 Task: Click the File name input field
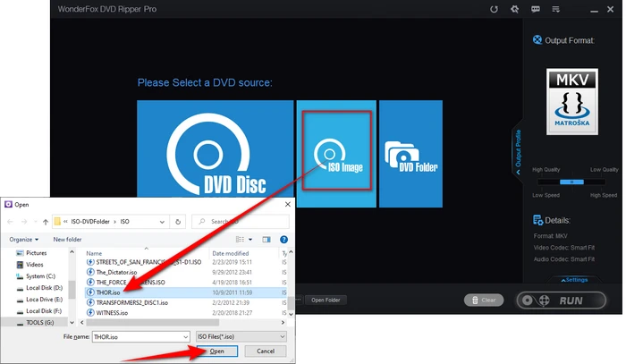tap(138, 337)
